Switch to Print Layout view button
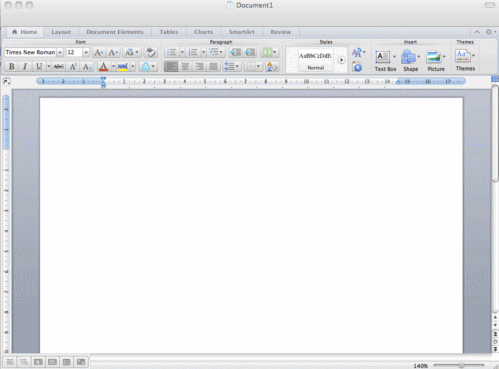This screenshot has width=499, height=369. pyautogui.click(x=52, y=362)
